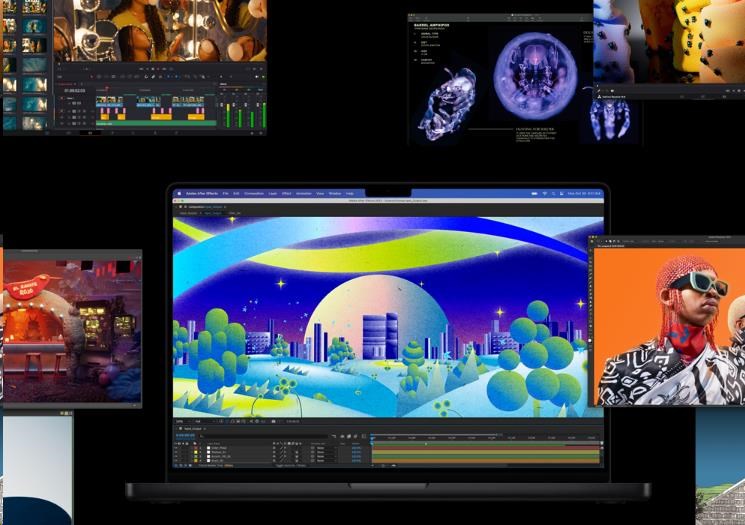745x525 pixels.
Task: Open the Layer menu
Action: (x=273, y=193)
